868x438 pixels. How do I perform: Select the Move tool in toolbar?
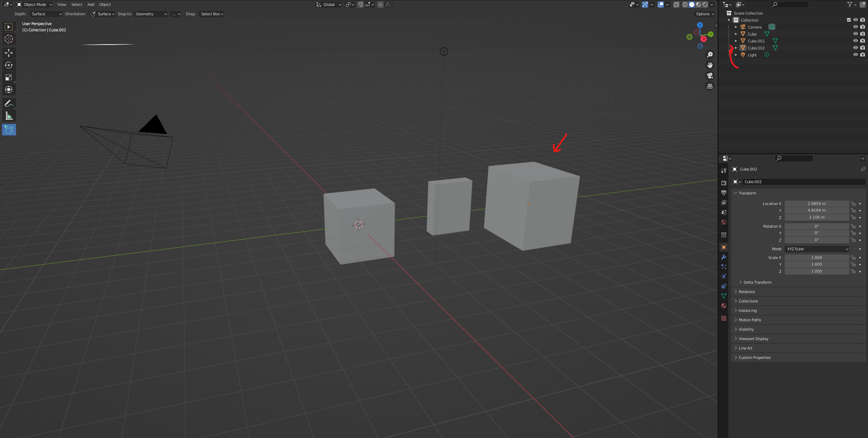pos(9,53)
